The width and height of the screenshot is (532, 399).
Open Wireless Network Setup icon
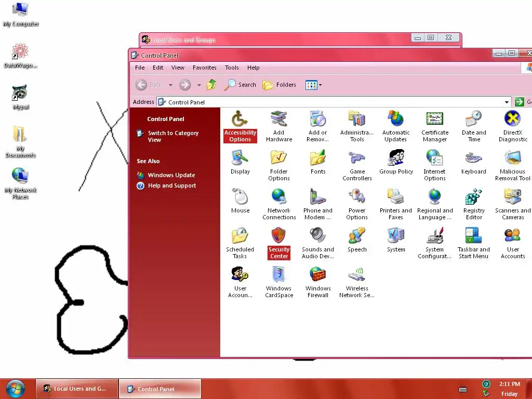(356, 282)
